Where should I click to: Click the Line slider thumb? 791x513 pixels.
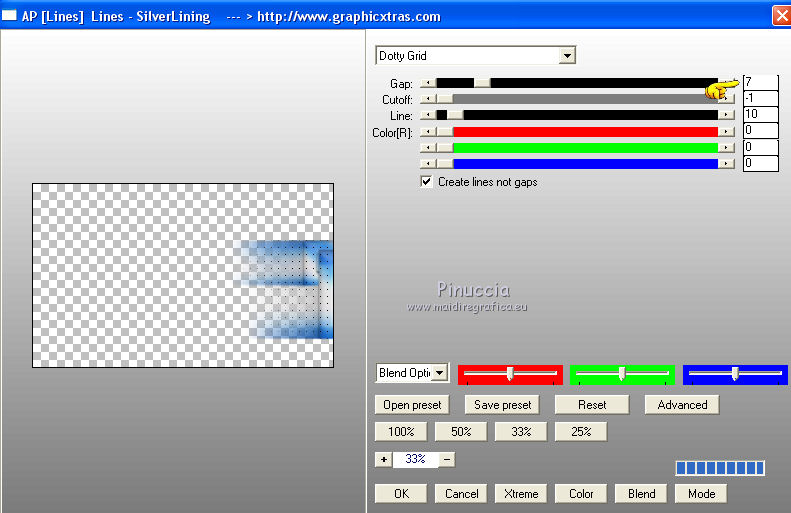(455, 115)
